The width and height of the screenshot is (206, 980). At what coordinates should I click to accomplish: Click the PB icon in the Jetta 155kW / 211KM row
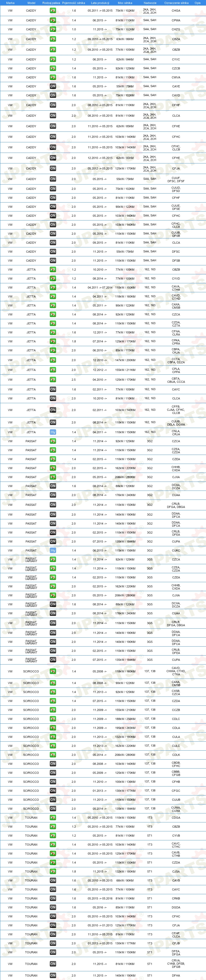(x=53, y=370)
